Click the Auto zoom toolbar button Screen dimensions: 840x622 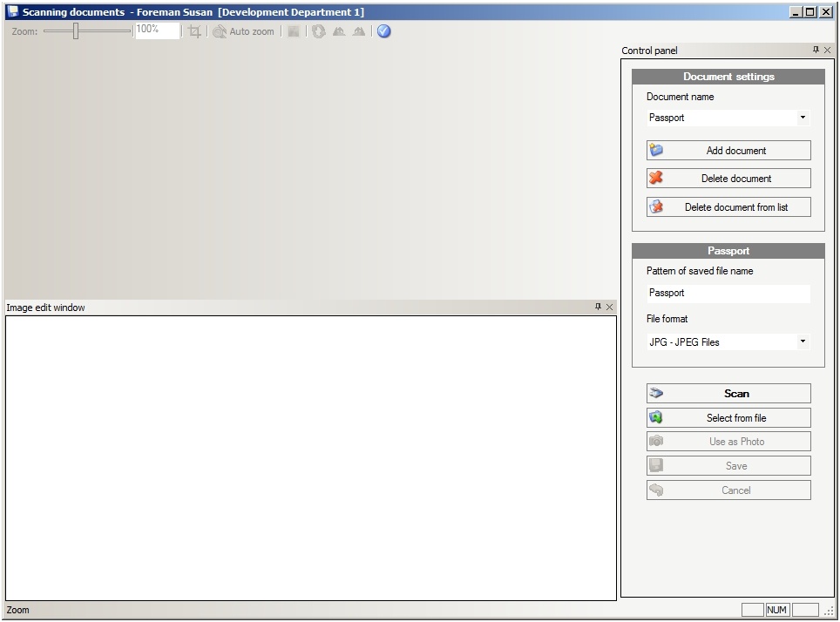click(244, 31)
